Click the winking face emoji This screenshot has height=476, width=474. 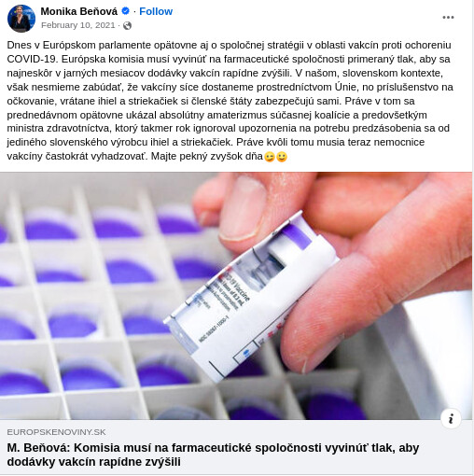(x=270, y=157)
